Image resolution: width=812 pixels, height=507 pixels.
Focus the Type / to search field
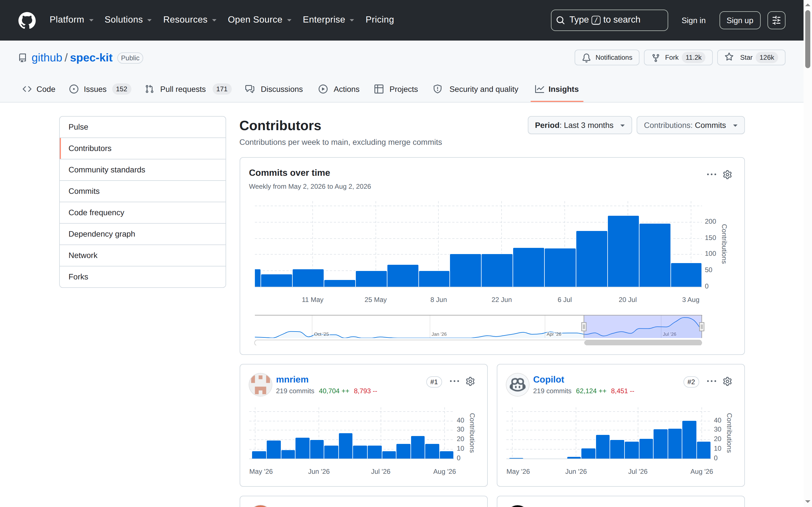(609, 20)
